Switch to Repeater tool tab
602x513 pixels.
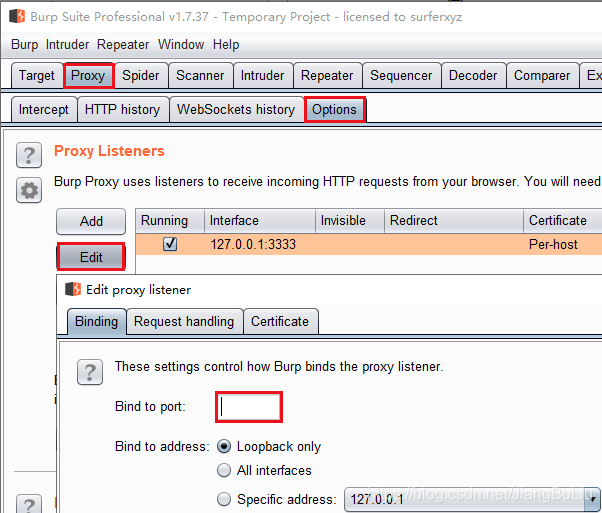click(327, 76)
